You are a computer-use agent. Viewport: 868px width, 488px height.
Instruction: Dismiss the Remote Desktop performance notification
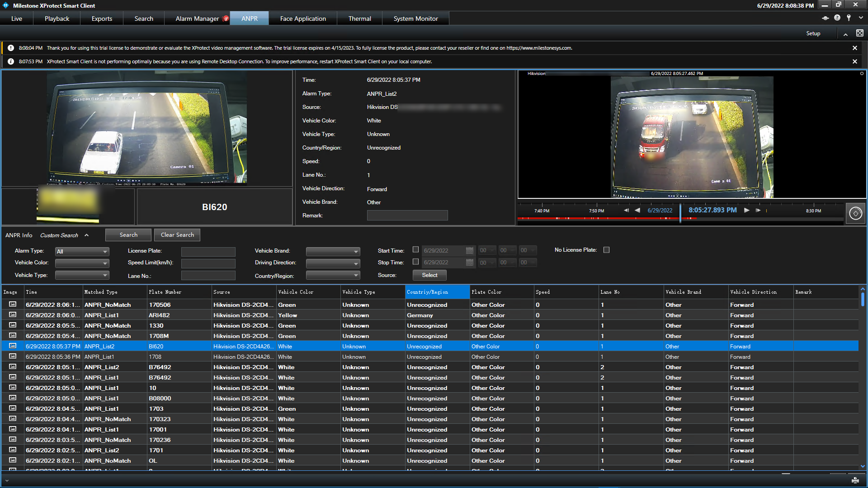pyautogui.click(x=854, y=61)
